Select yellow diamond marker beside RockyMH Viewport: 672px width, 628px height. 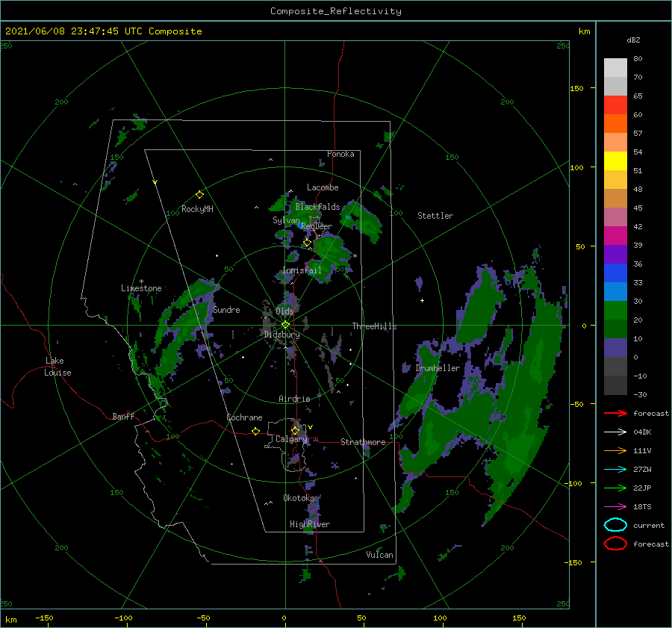click(199, 195)
